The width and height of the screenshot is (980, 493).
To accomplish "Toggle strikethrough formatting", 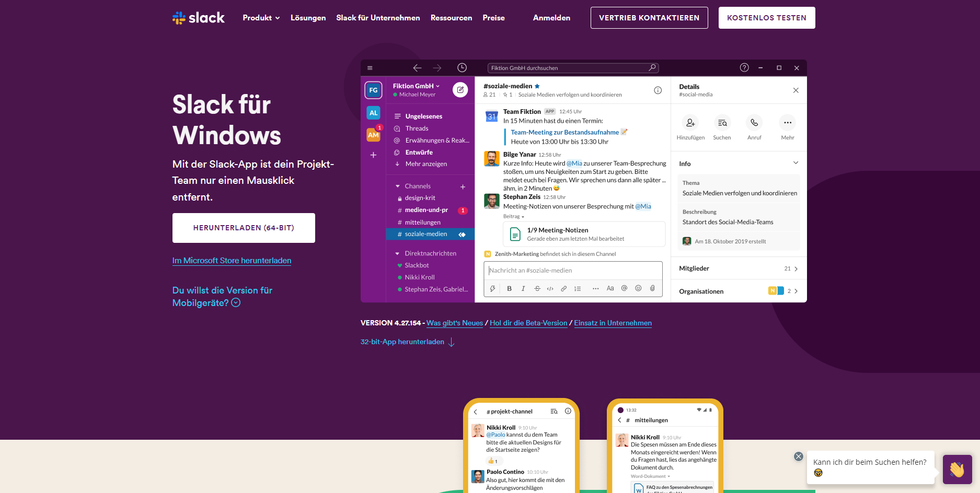I will (x=537, y=288).
